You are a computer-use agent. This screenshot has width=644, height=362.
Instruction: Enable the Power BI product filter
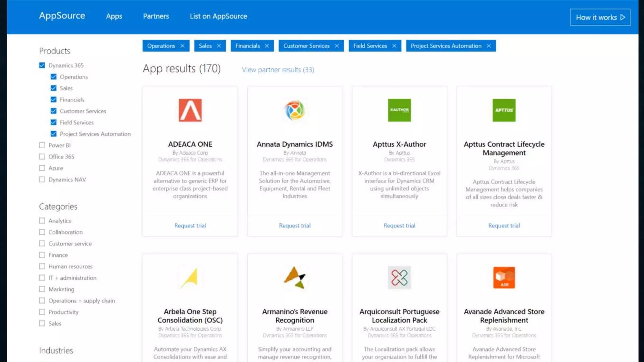(42, 145)
